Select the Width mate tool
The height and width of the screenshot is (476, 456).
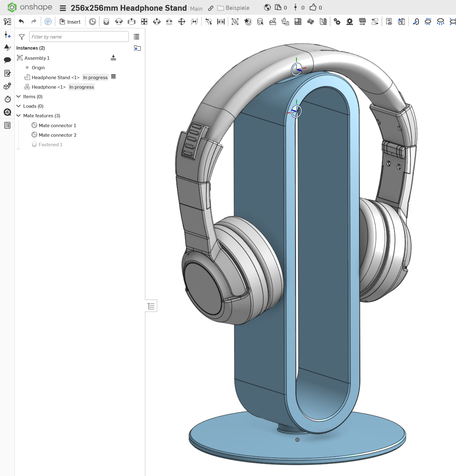point(221,22)
